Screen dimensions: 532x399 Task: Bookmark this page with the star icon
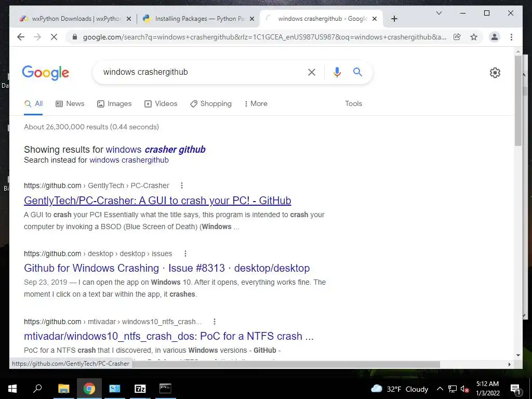[x=474, y=37]
